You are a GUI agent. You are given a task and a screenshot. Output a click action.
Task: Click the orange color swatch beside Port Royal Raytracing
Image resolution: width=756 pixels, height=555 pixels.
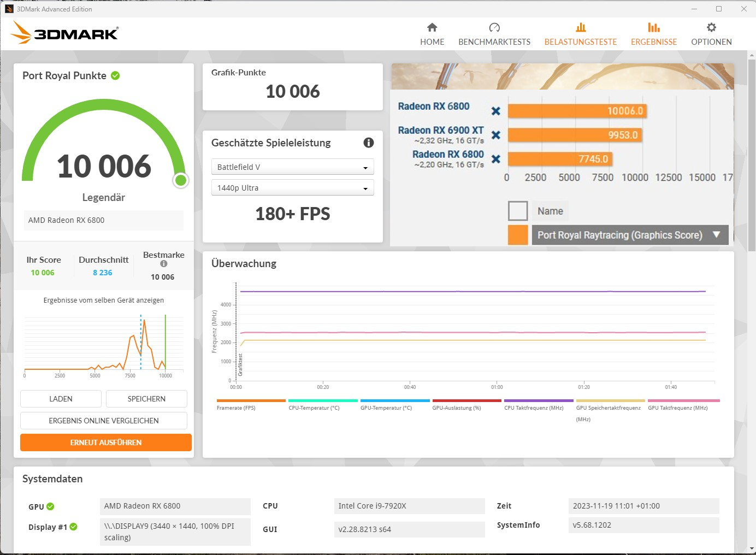tap(518, 235)
